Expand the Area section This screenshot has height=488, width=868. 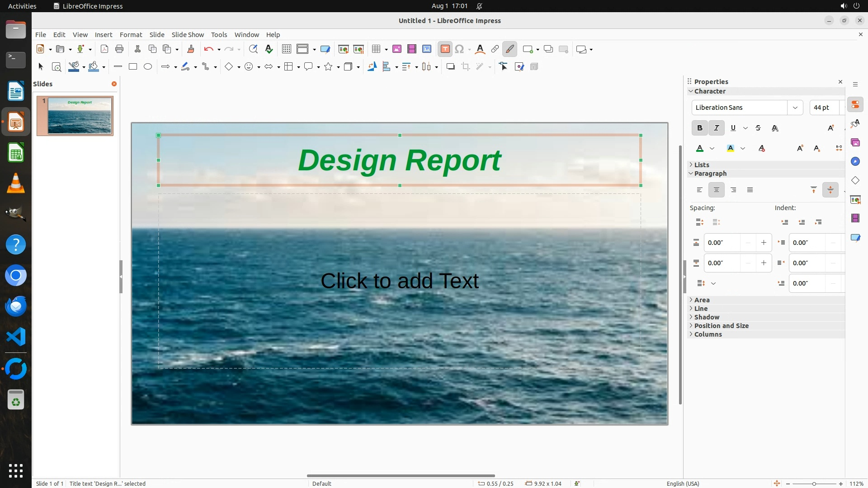pyautogui.click(x=702, y=300)
